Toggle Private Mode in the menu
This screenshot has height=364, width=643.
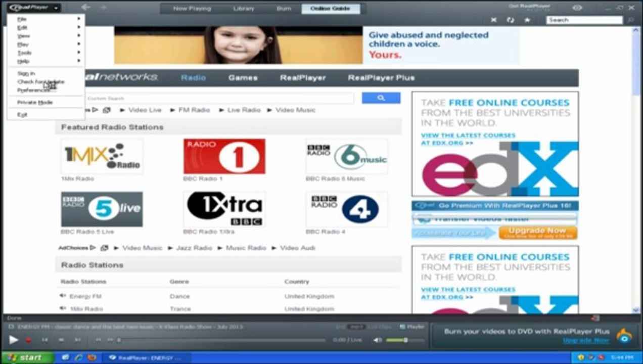pyautogui.click(x=46, y=102)
